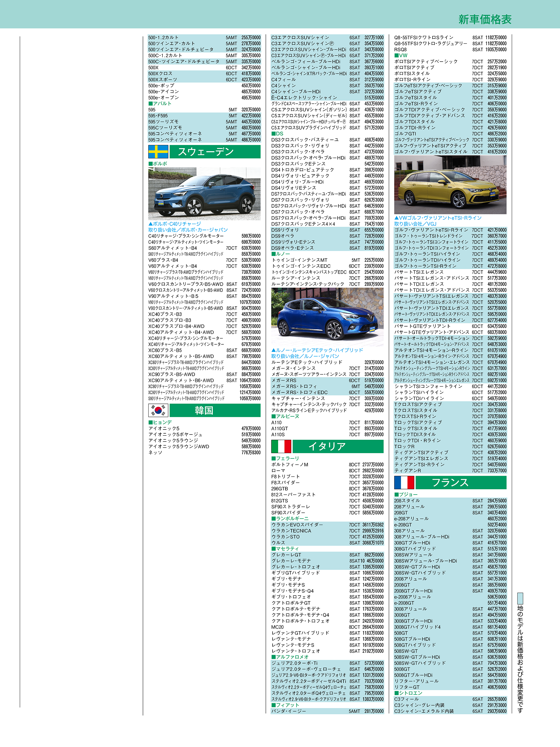Select the yellow VW Golf Variant photo
560x747 pixels.
[x=450, y=184]
